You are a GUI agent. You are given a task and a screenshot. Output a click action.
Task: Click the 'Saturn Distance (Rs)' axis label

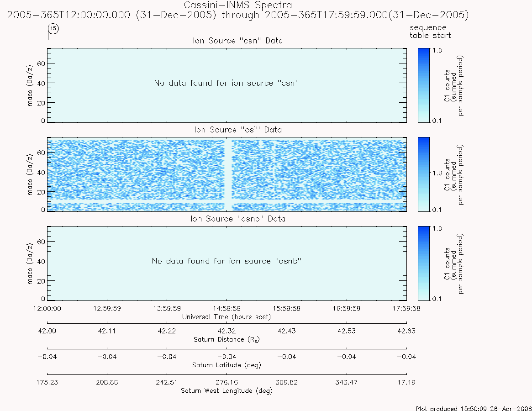click(226, 340)
